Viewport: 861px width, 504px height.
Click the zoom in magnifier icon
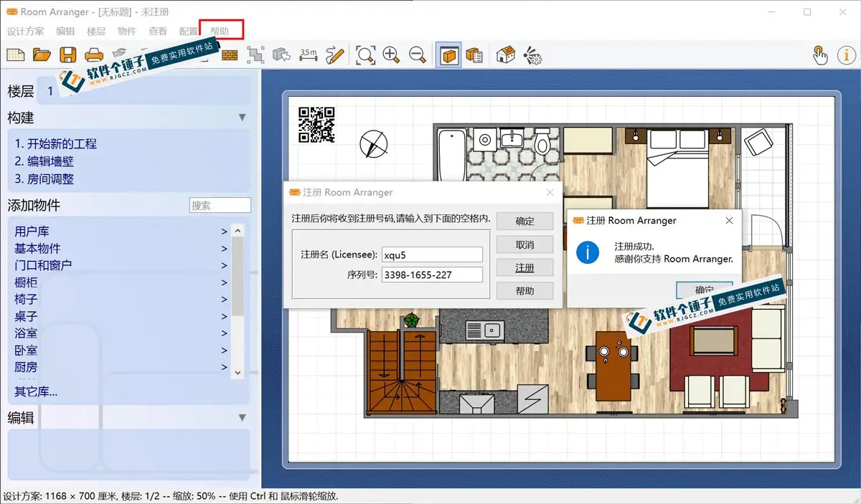point(391,54)
